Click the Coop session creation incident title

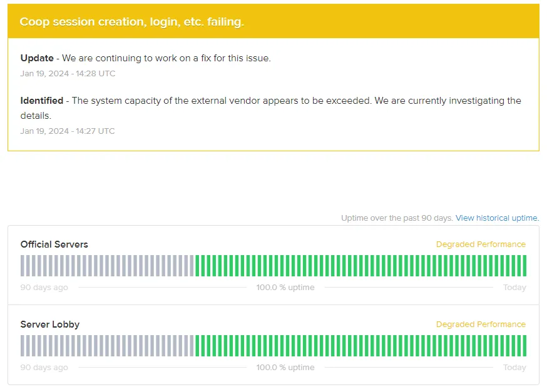131,22
